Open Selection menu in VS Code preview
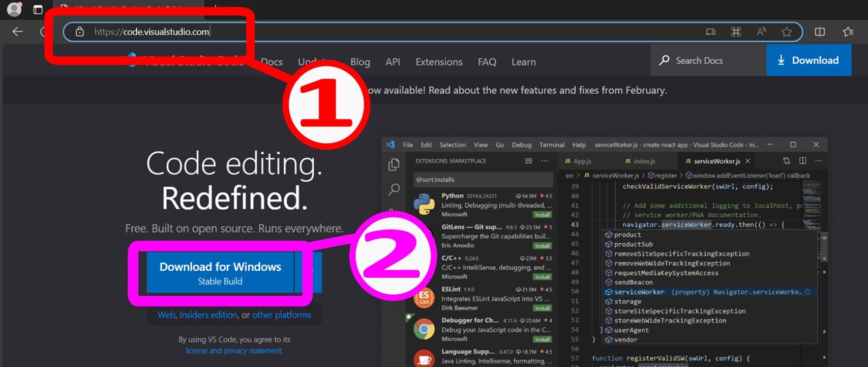Viewport: 868px width, 367px height. (x=453, y=145)
